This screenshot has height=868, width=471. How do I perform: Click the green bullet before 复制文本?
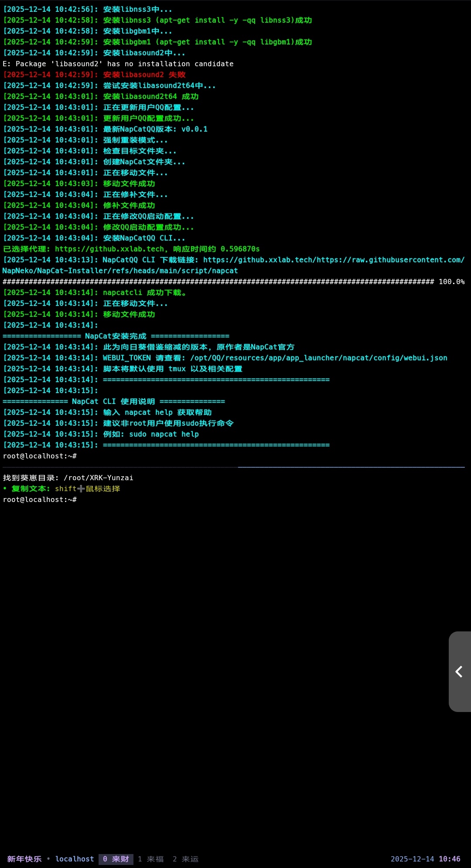pyautogui.click(x=5, y=489)
